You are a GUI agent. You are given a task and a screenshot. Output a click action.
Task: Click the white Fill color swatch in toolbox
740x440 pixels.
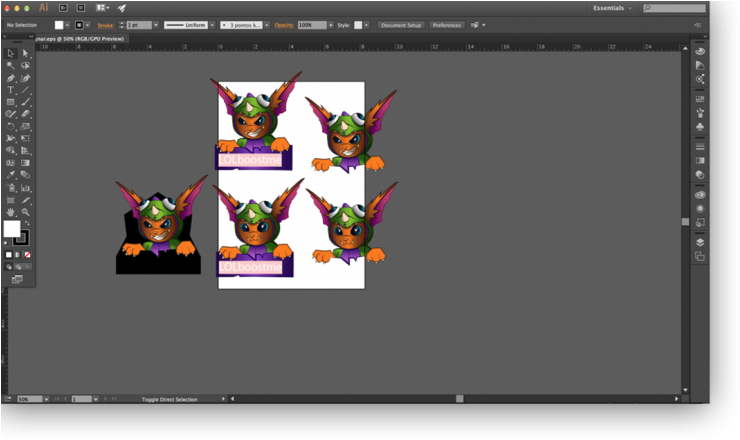pyautogui.click(x=11, y=229)
